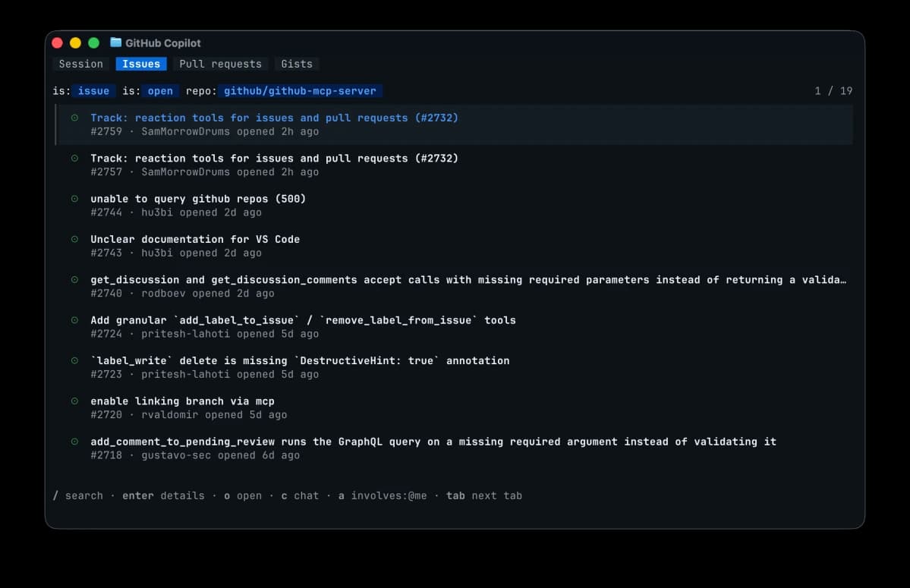Switch to the Session tab
The height and width of the screenshot is (588, 910).
pos(80,64)
